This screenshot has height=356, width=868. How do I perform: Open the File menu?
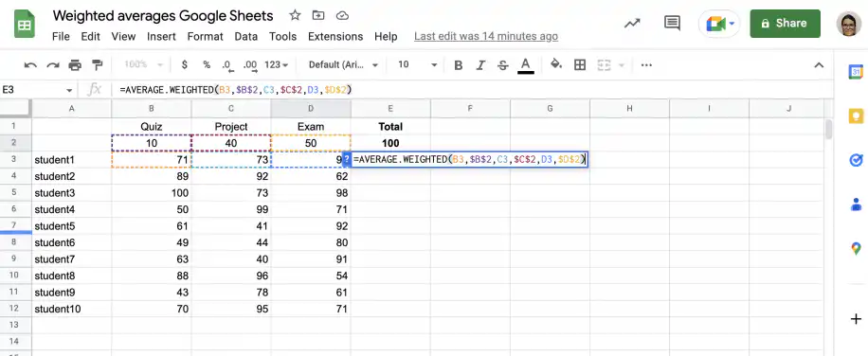(61, 37)
